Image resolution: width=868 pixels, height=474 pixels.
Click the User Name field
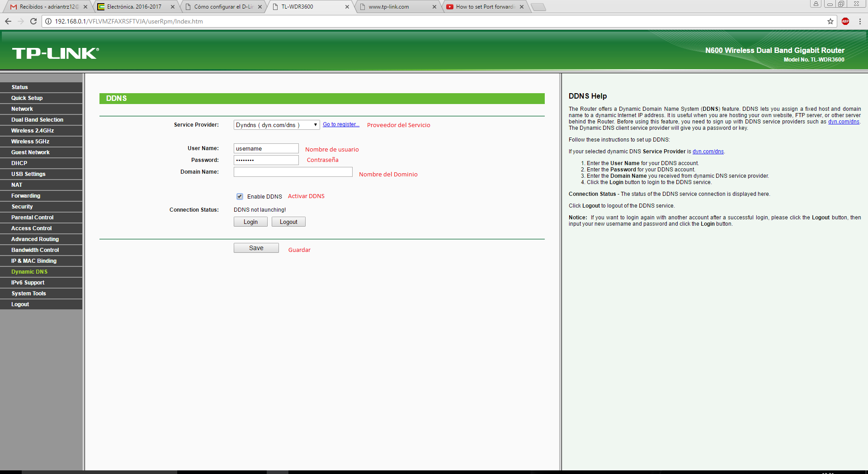(x=266, y=148)
